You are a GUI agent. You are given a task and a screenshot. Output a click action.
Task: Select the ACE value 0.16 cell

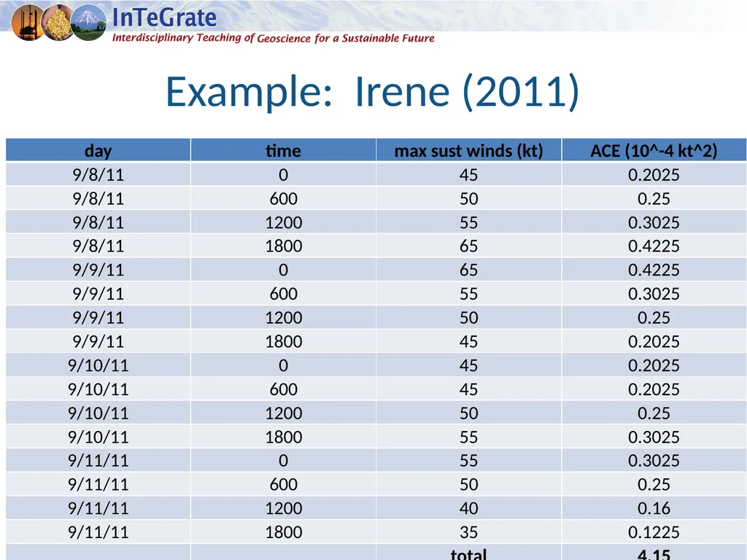654,507
